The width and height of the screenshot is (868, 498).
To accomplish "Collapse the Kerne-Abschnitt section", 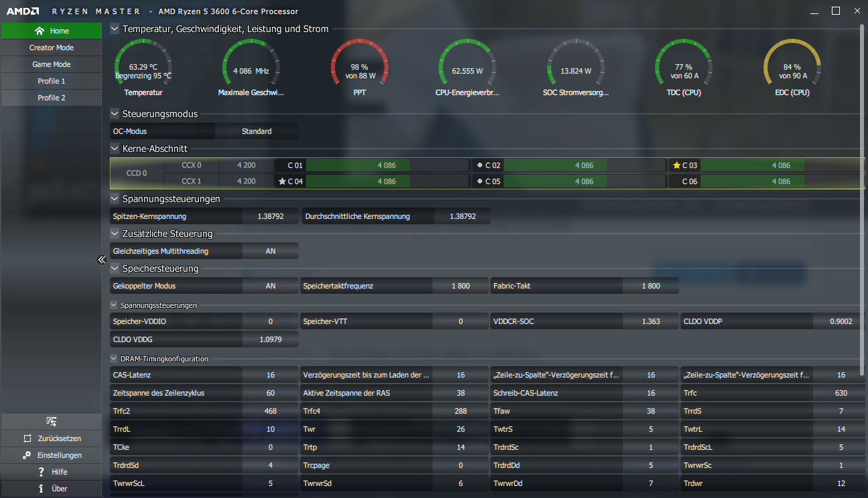I will [115, 149].
